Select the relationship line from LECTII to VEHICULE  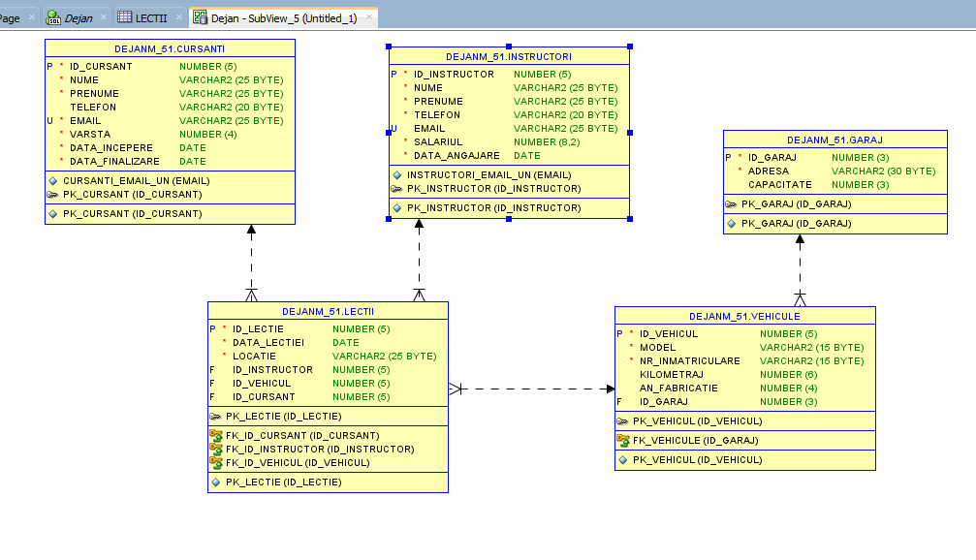click(532, 389)
